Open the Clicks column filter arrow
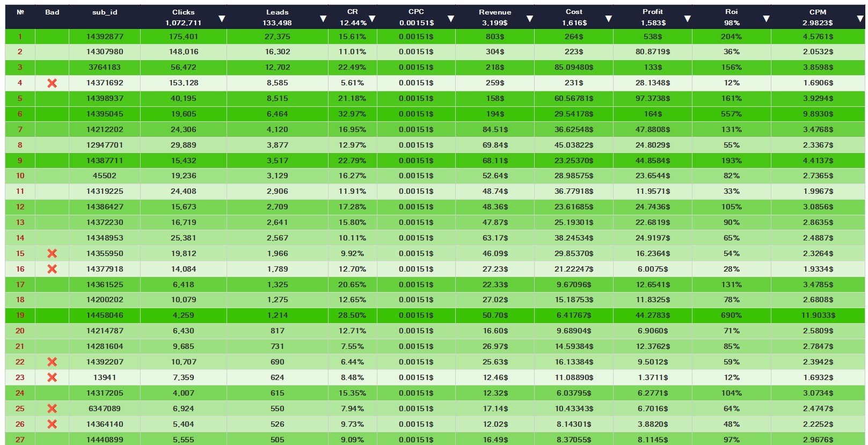Screen dimensions: 868x445 click(x=222, y=19)
